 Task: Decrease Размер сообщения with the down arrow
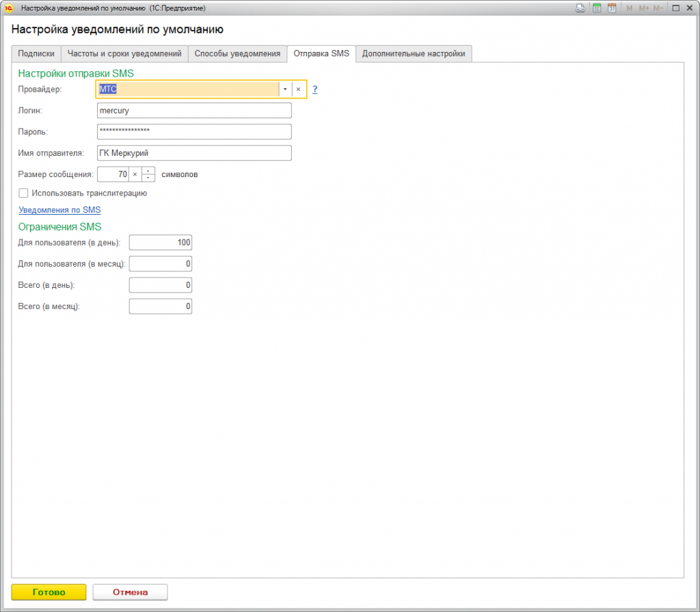(148, 178)
